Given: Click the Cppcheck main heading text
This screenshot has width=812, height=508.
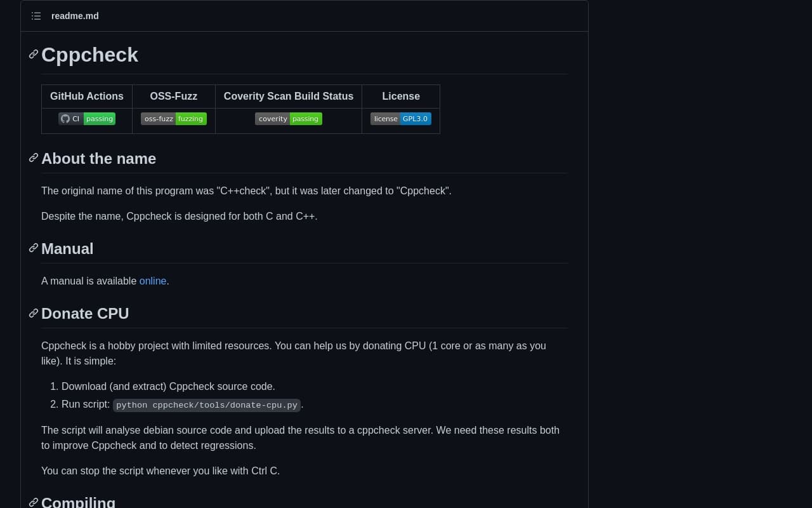Looking at the screenshot, I should (x=89, y=55).
